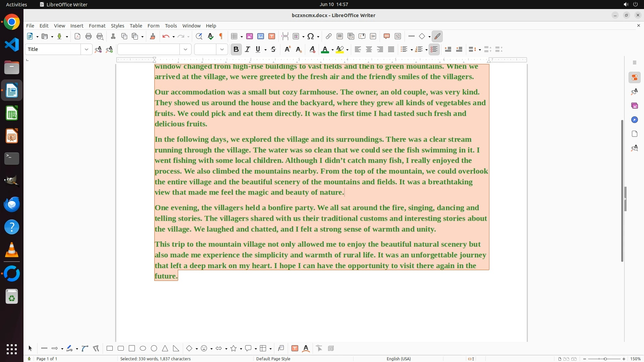Click the Font Size input field
The height and width of the screenshot is (362, 644).
pos(205,50)
